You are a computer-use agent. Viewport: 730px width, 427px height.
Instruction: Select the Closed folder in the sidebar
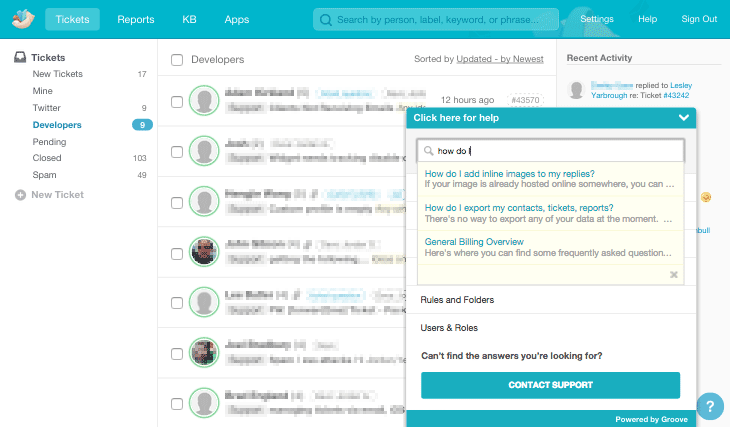coord(47,158)
